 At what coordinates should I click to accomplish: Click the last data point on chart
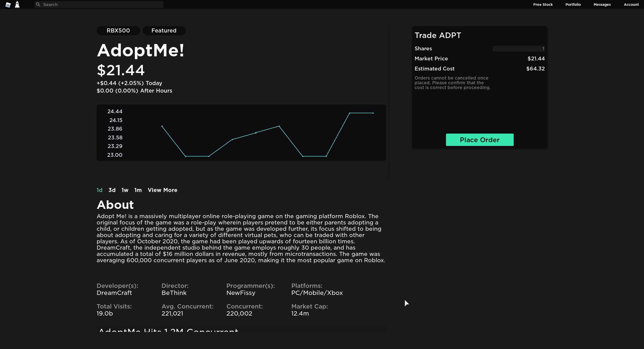(x=373, y=113)
